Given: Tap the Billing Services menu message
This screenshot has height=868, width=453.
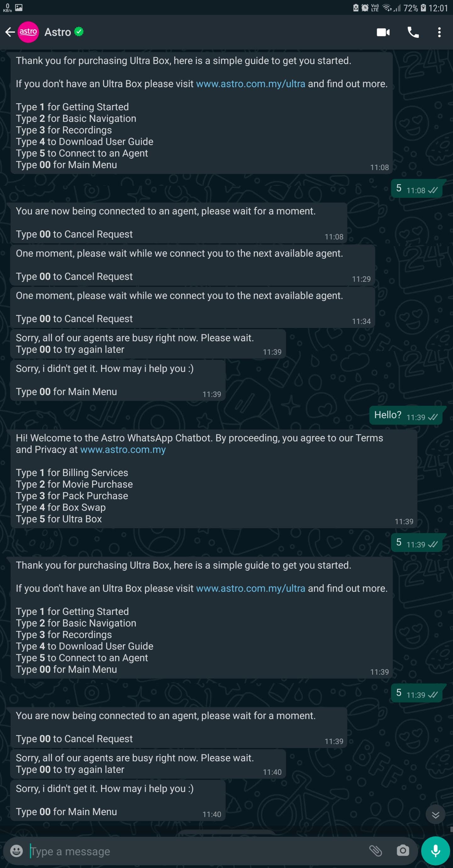Looking at the screenshot, I should coord(214,479).
